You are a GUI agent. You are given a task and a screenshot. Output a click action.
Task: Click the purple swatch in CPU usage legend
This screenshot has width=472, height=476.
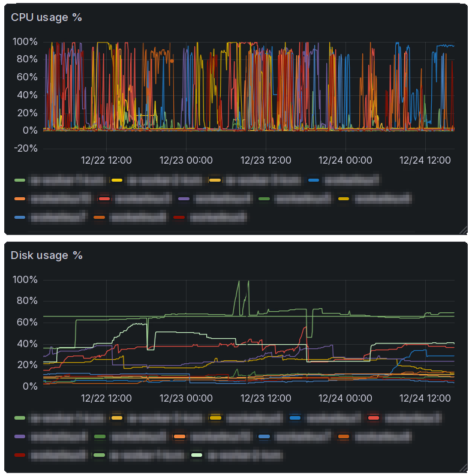point(184,198)
